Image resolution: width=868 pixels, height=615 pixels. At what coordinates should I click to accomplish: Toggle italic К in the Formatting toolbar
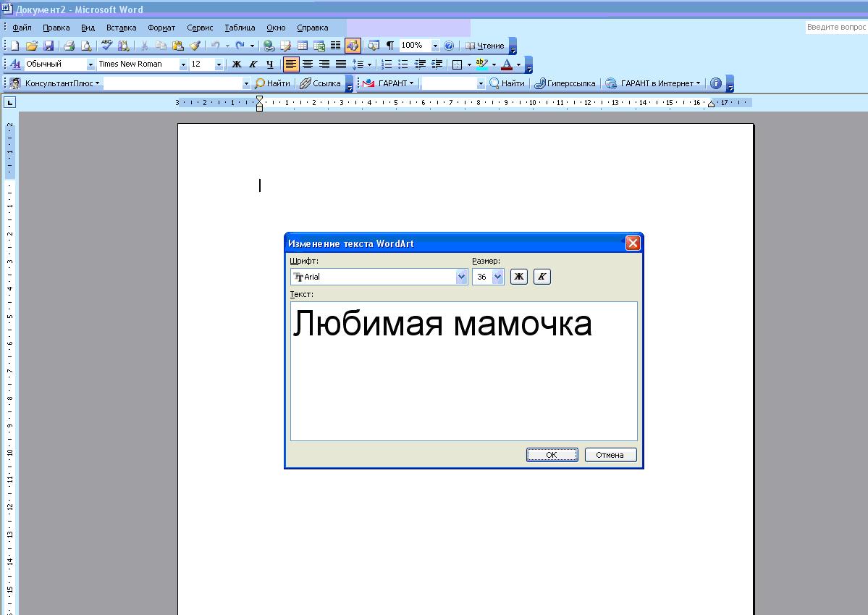point(253,64)
